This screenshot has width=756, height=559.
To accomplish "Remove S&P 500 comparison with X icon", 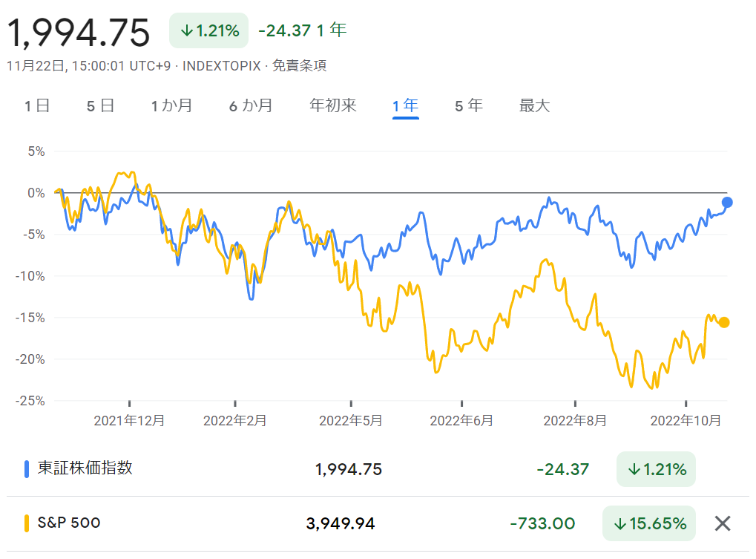I will click(723, 523).
